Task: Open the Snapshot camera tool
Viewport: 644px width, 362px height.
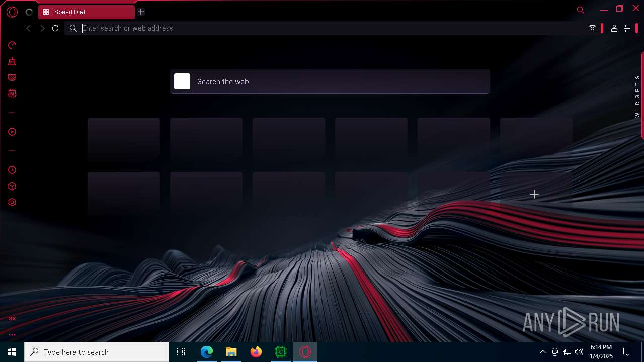Action: [592, 28]
